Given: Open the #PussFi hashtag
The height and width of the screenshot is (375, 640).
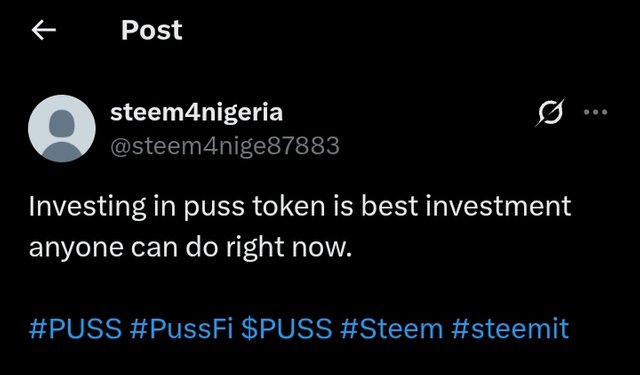Looking at the screenshot, I should pos(182,328).
